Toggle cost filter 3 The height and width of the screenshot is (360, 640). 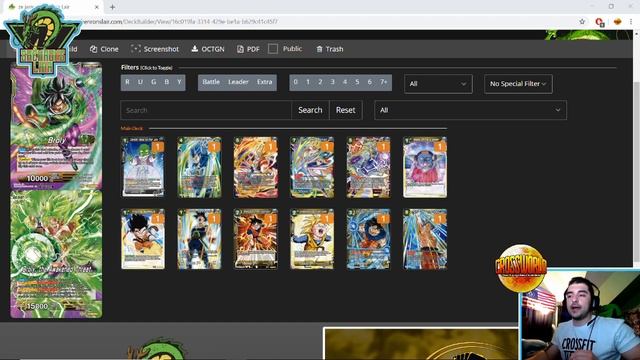click(x=332, y=82)
